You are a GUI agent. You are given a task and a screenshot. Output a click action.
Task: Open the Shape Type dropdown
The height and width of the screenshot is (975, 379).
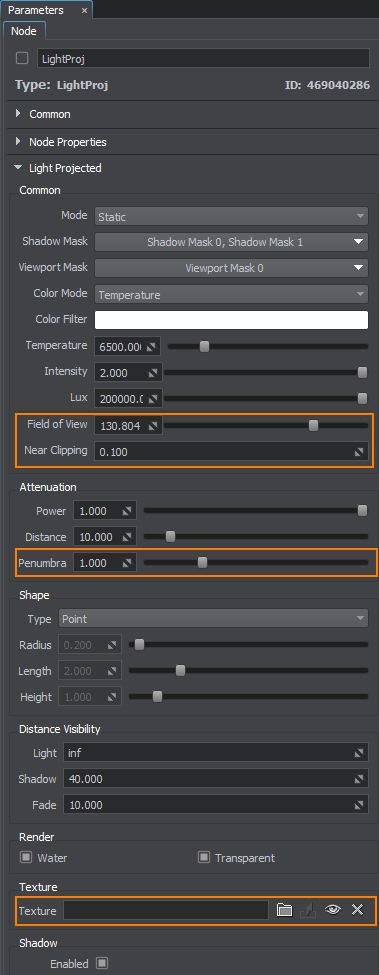coord(213,619)
